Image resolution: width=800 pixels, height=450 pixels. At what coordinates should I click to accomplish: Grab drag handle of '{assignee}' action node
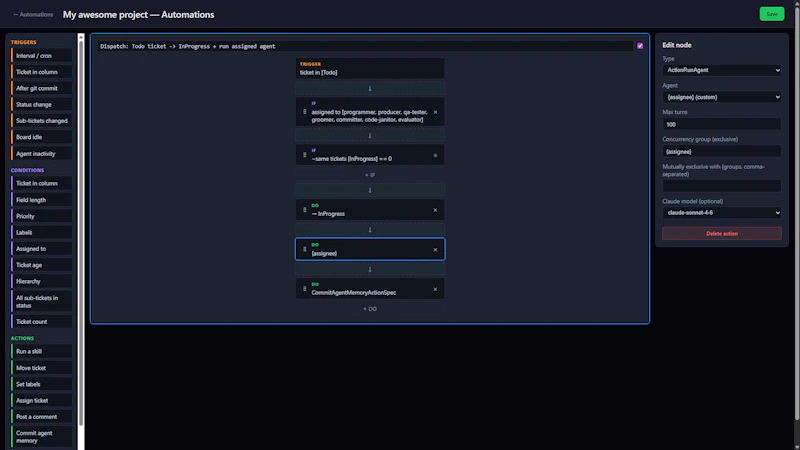coord(305,249)
